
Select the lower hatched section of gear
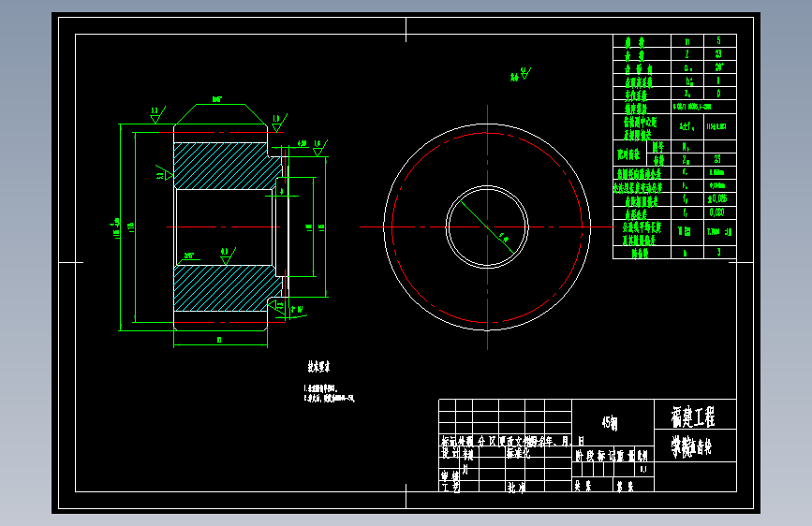tap(224, 288)
